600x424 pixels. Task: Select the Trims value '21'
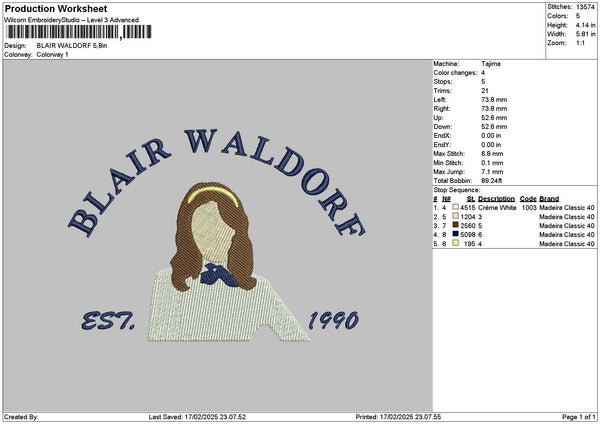(485, 91)
